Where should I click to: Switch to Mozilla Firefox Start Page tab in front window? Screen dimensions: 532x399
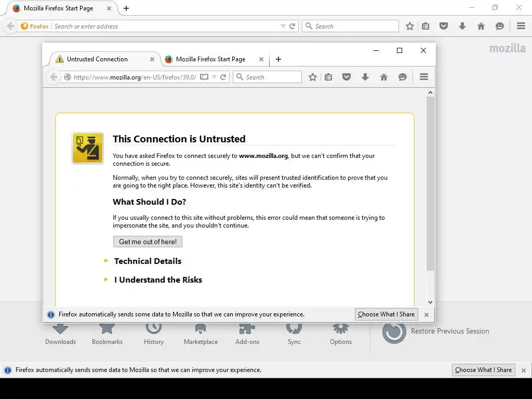tap(210, 59)
